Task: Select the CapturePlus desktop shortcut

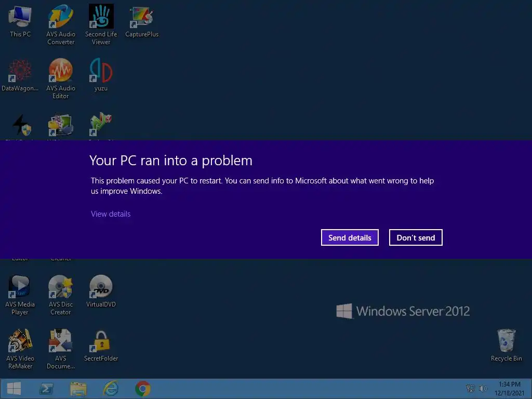Action: click(142, 21)
